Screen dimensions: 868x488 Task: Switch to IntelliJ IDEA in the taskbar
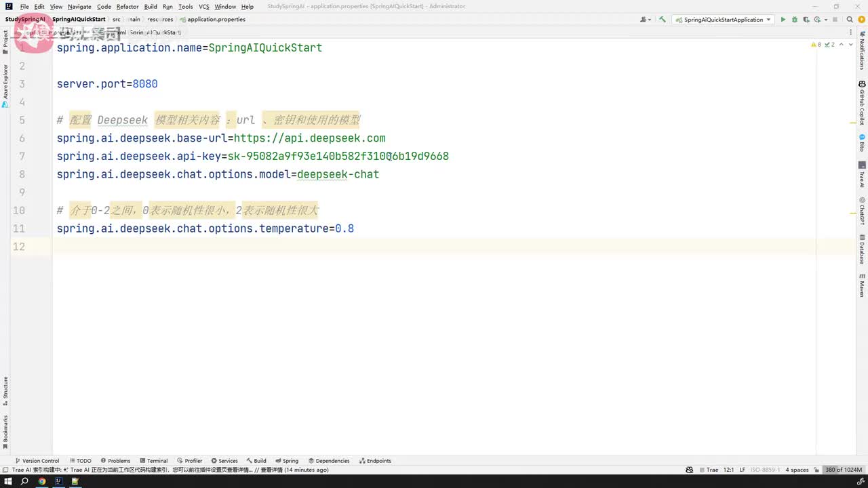click(58, 481)
